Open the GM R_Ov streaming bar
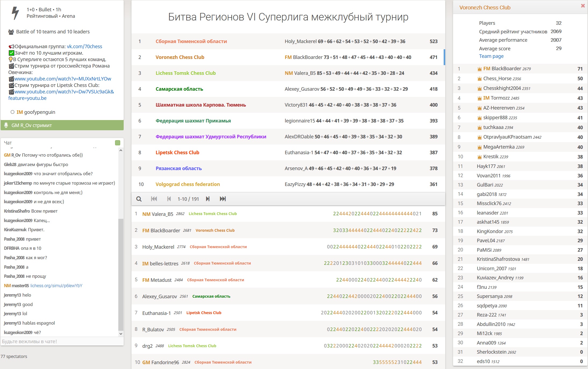This screenshot has width=588, height=369. click(62, 125)
